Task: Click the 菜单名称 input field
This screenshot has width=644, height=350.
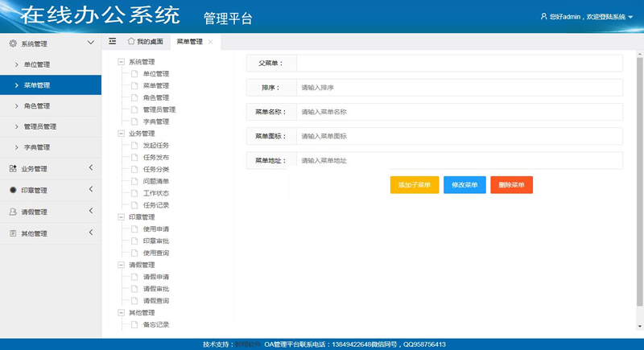Action: [x=459, y=112]
